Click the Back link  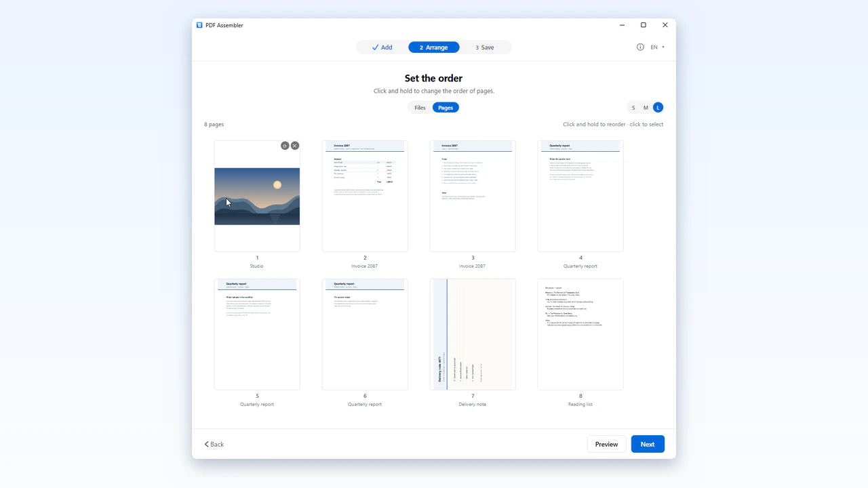point(214,445)
